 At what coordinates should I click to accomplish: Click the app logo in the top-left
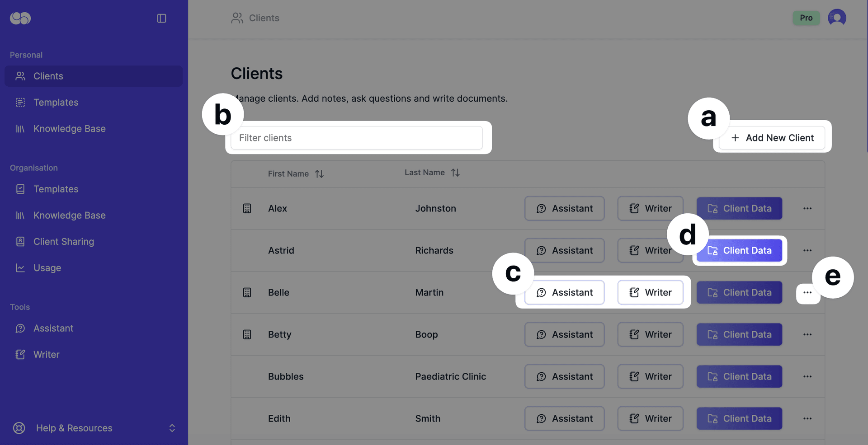(x=20, y=18)
